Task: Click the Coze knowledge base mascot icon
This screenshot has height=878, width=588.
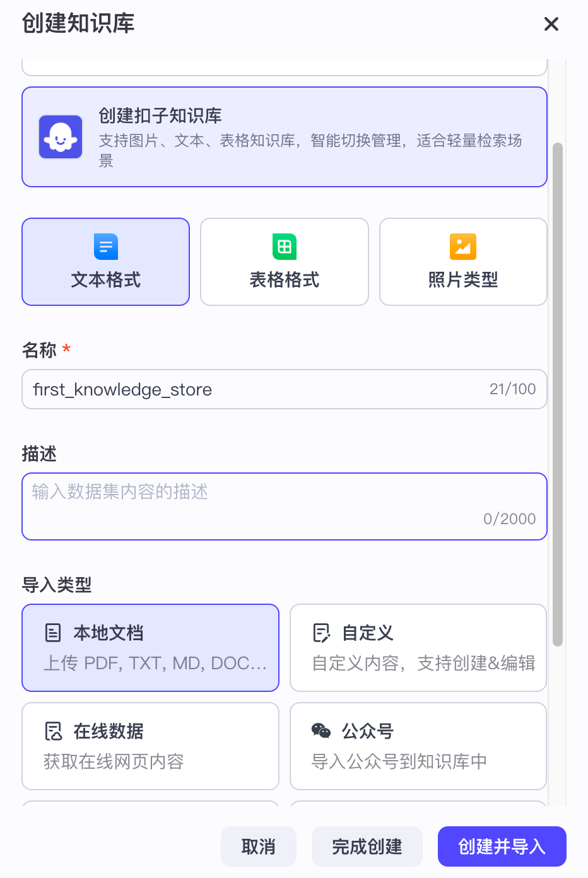Action: pyautogui.click(x=61, y=137)
